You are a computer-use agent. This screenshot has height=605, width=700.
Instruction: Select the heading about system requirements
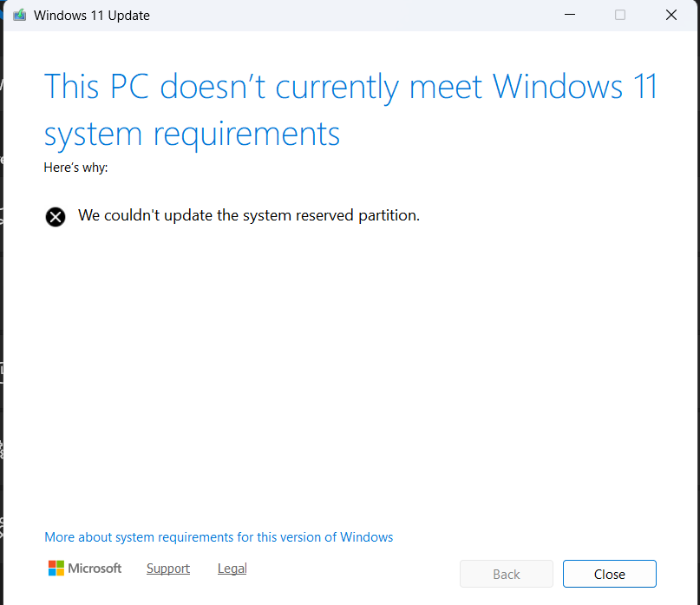pos(350,109)
